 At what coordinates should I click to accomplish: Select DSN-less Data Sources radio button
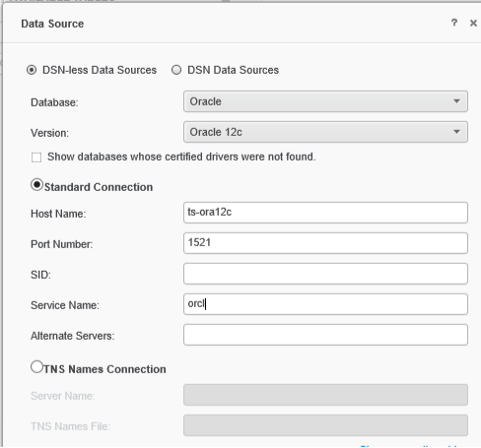32,70
